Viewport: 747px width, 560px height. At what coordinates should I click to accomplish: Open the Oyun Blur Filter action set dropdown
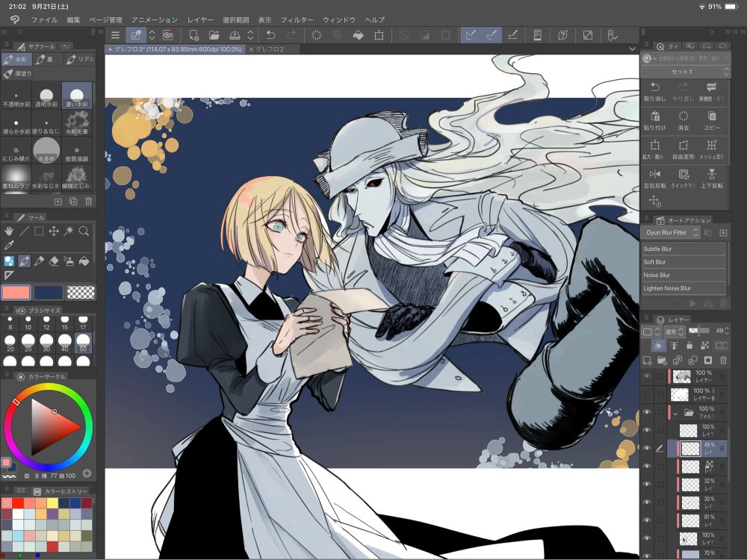point(672,232)
